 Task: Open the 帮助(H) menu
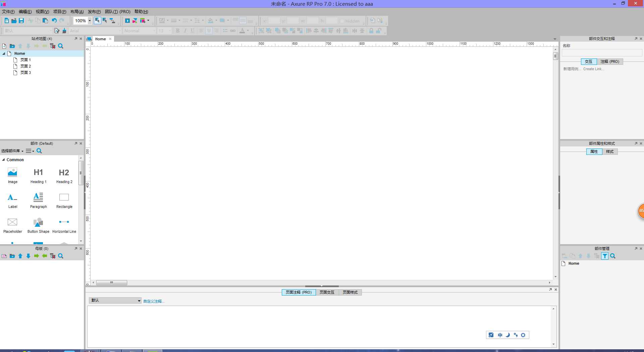point(141,11)
